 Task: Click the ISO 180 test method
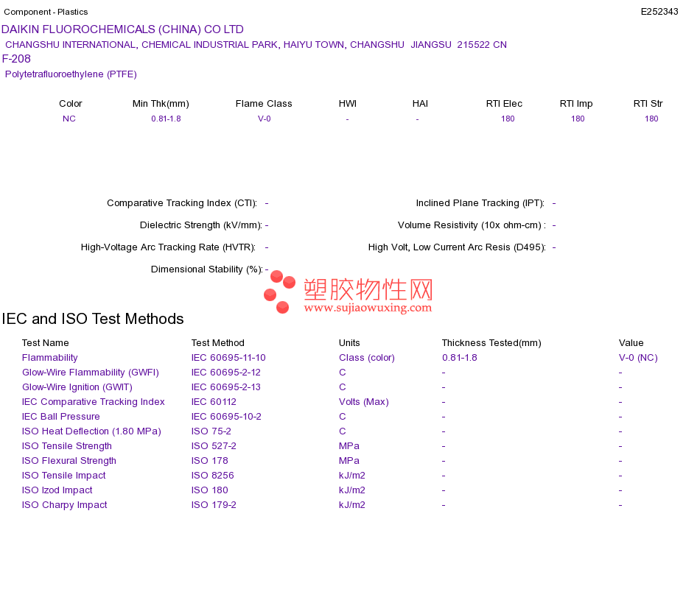[210, 490]
